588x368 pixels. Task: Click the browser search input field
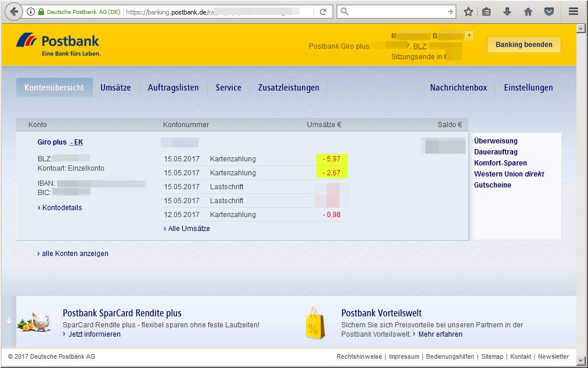point(398,12)
